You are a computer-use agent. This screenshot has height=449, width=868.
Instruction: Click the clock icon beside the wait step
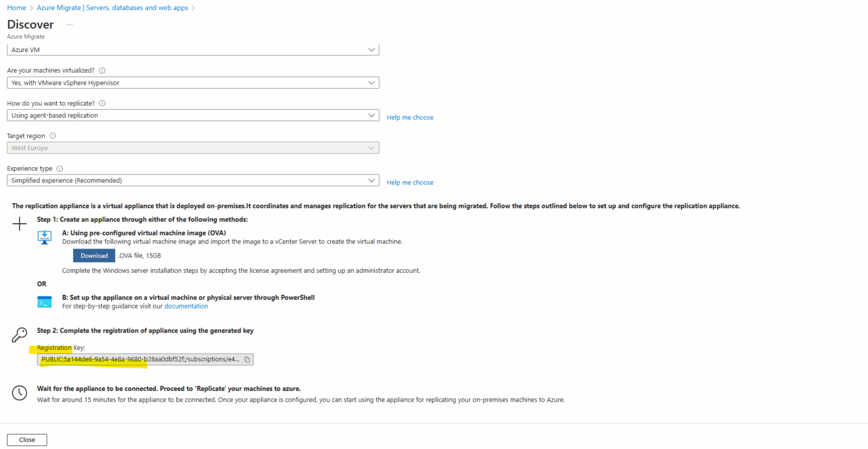coord(19,393)
